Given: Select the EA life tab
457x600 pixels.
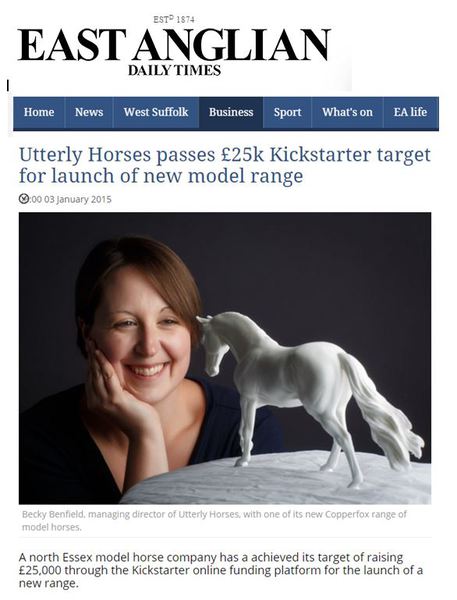Looking at the screenshot, I should point(410,112).
